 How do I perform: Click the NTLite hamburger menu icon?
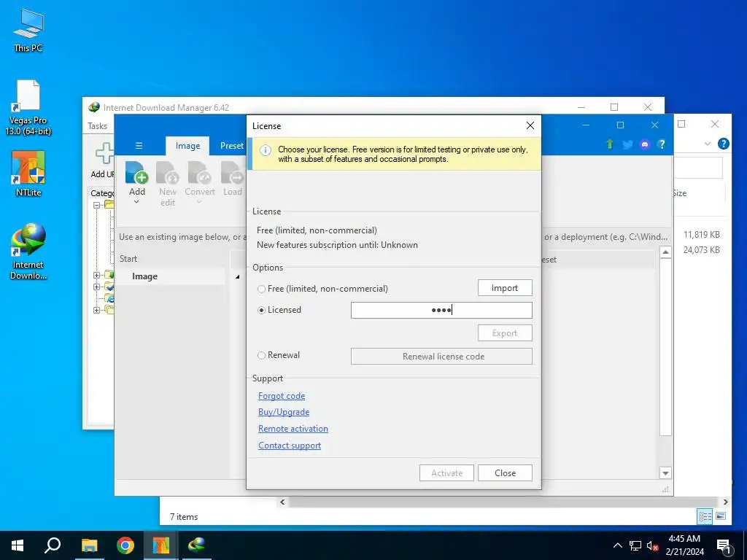[139, 146]
